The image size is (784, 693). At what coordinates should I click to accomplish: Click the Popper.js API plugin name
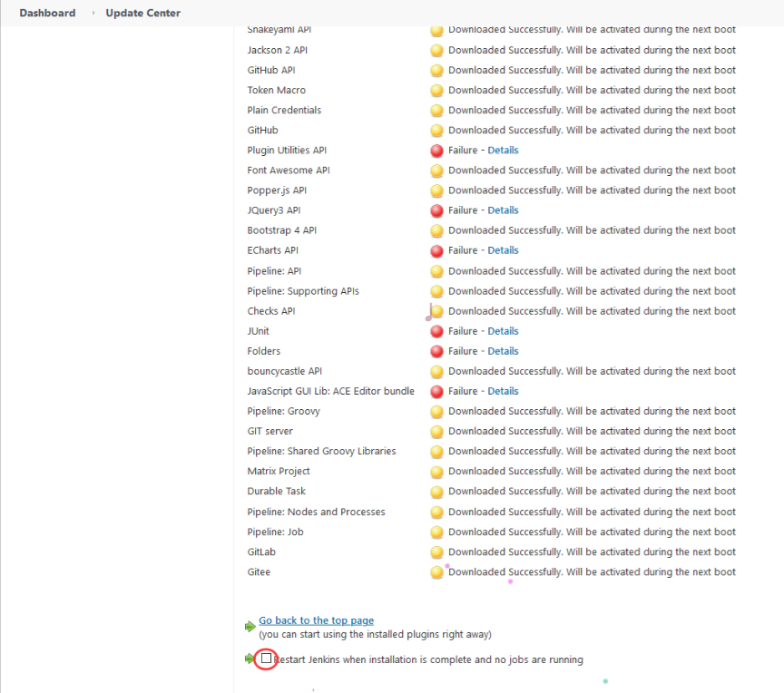point(277,190)
